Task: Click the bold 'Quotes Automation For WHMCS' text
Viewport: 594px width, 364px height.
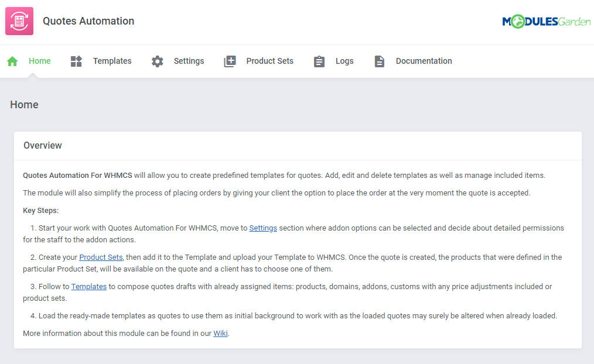Action: coord(78,176)
